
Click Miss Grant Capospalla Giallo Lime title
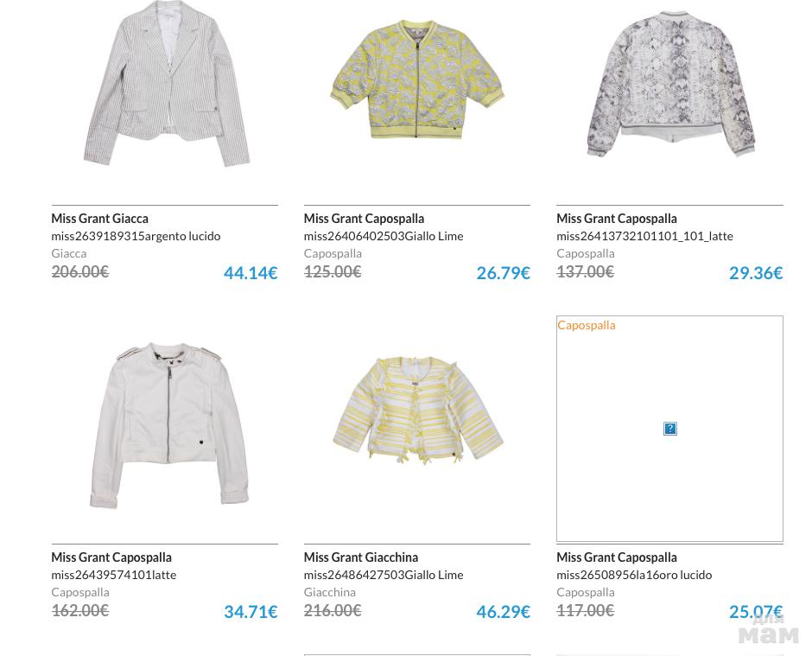364,219
